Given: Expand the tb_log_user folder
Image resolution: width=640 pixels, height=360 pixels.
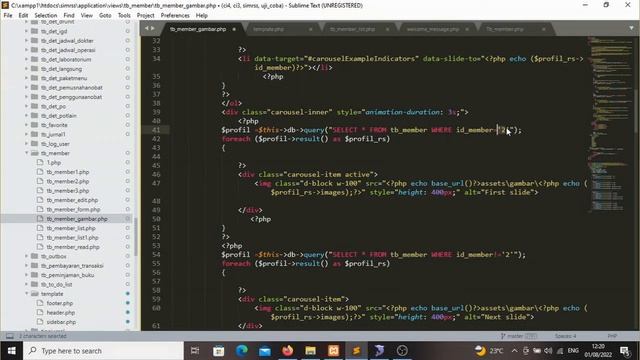Looking at the screenshot, I should pos(27,144).
